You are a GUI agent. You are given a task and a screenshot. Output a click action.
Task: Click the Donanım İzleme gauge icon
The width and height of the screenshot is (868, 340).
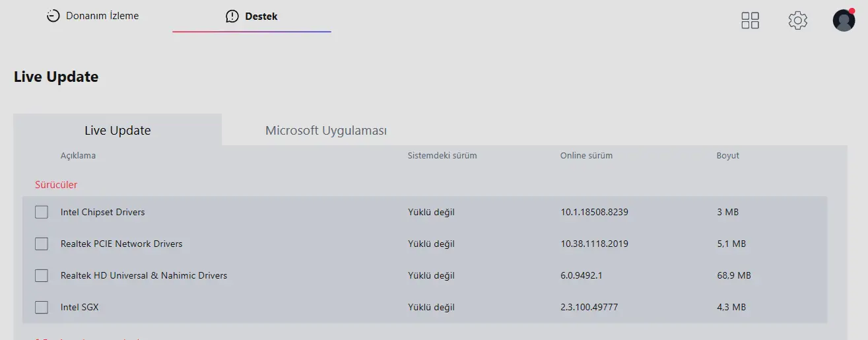pyautogui.click(x=53, y=16)
